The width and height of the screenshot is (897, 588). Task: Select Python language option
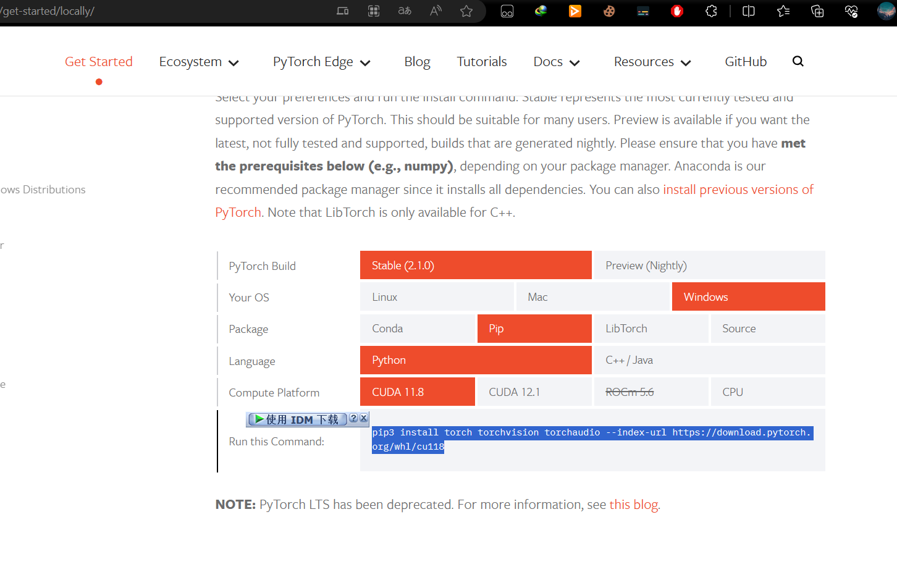(x=476, y=360)
